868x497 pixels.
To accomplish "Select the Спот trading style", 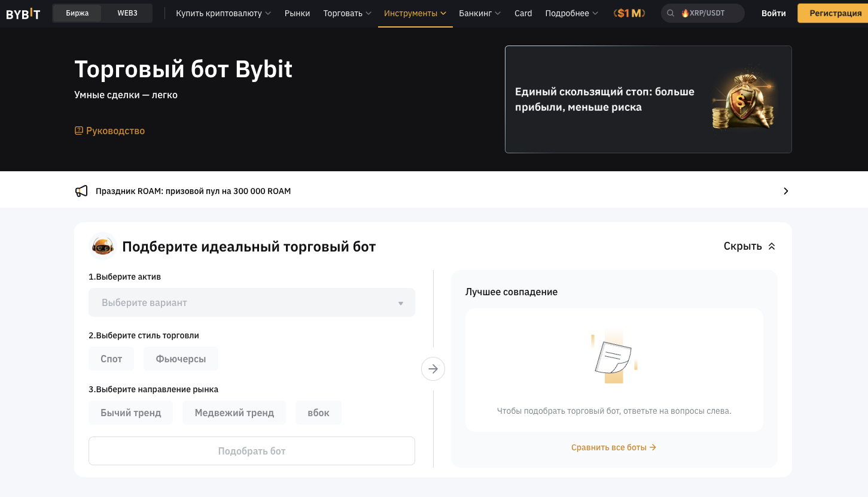I will click(111, 359).
